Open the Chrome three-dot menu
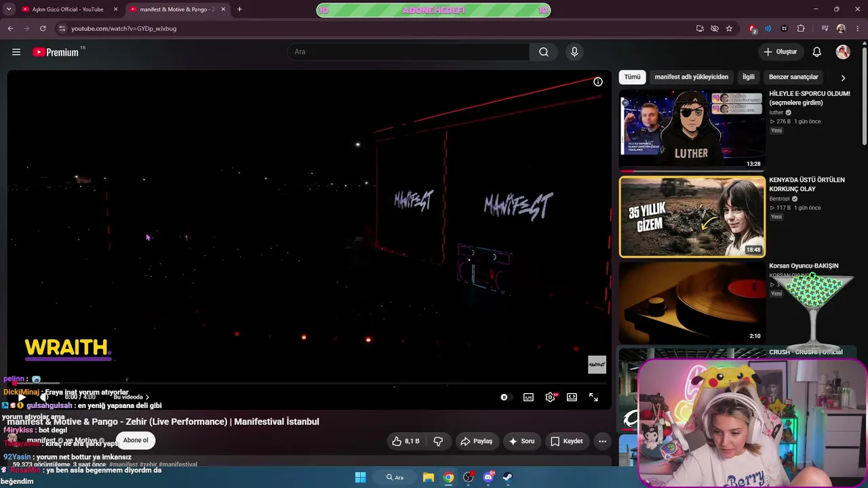This screenshot has width=868, height=488. tap(858, 28)
